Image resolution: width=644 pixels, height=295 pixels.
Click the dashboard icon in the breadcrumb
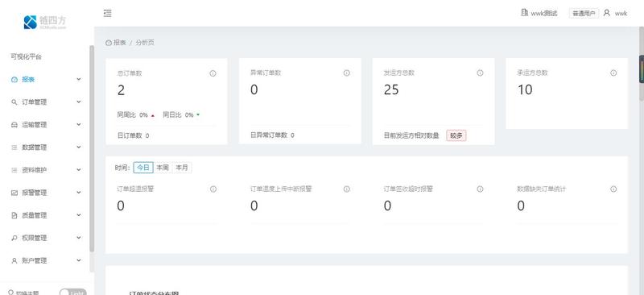[x=109, y=43]
